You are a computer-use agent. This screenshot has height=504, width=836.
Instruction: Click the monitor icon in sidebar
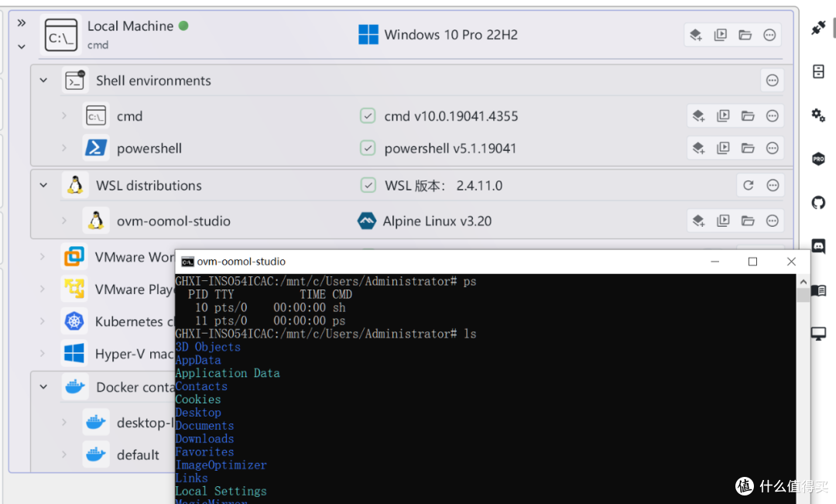(x=818, y=334)
